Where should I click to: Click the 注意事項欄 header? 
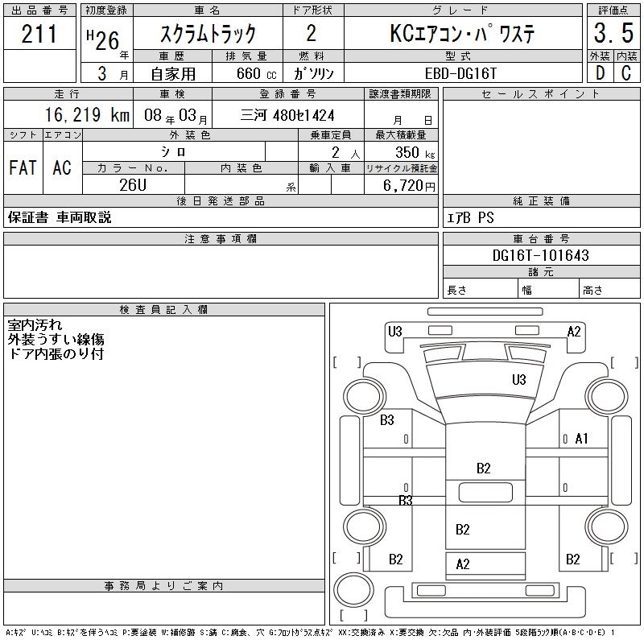tap(221, 238)
